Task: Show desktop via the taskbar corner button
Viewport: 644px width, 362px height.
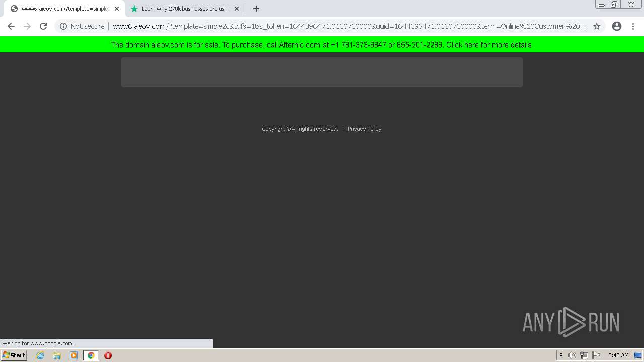Action: [x=638, y=355]
